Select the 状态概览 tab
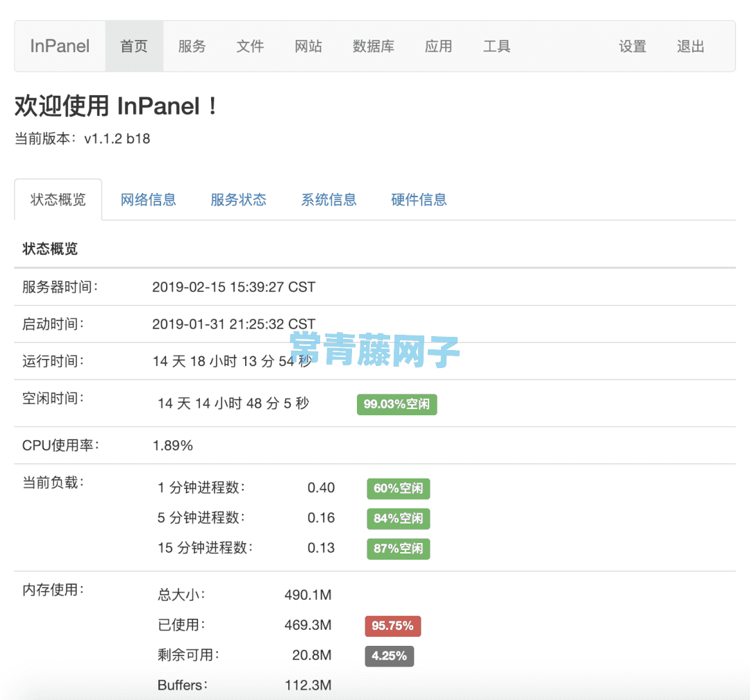Screen dimensions: 750x700 (58, 199)
